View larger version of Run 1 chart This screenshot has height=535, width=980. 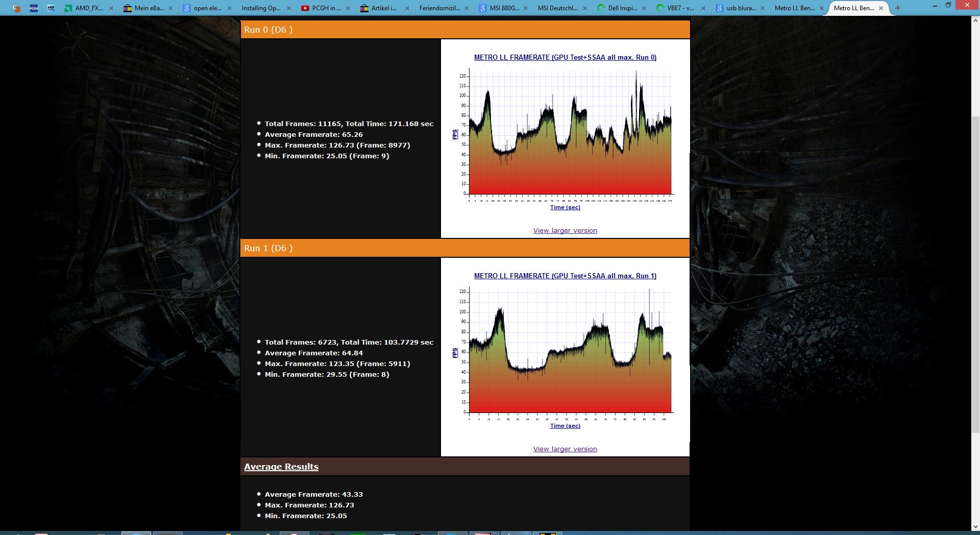pyautogui.click(x=565, y=449)
